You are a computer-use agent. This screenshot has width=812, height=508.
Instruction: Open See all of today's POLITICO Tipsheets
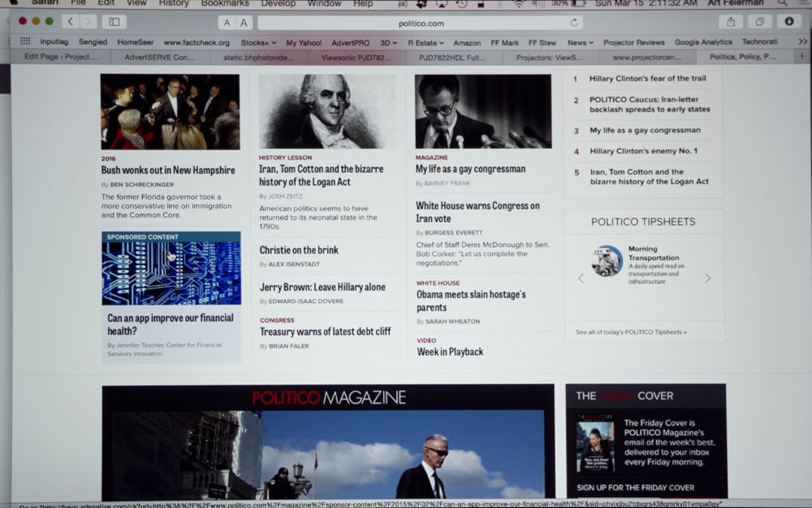631,332
